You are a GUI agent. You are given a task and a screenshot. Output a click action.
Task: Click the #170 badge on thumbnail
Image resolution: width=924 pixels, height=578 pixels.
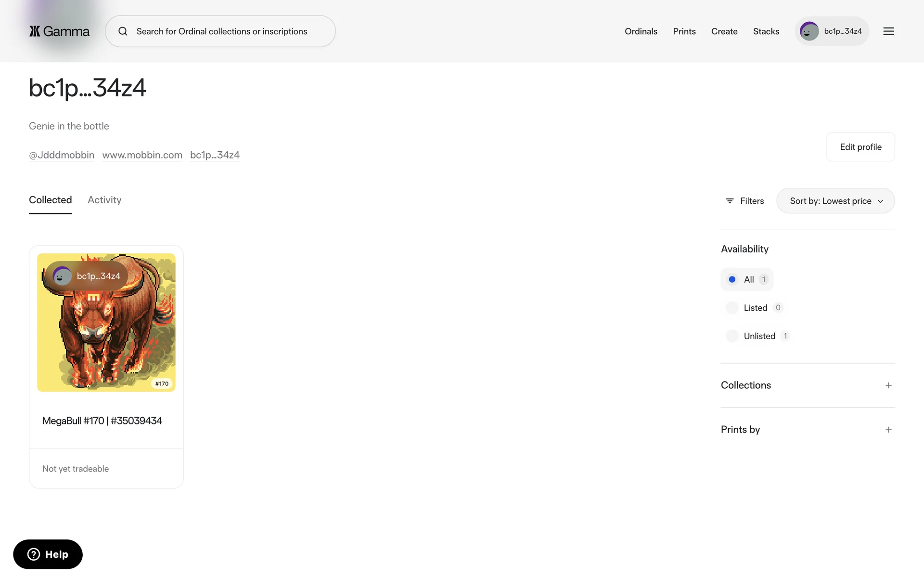(x=162, y=383)
